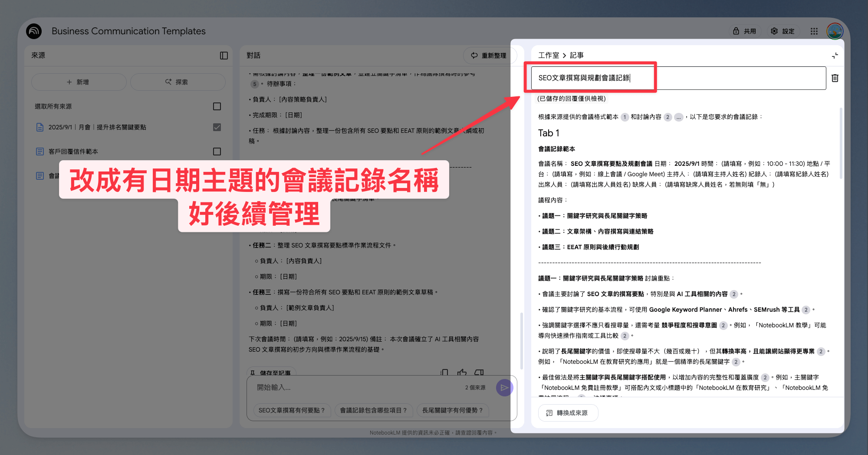868x455 pixels.
Task: Click the NotebookLM logo icon
Action: 34,31
